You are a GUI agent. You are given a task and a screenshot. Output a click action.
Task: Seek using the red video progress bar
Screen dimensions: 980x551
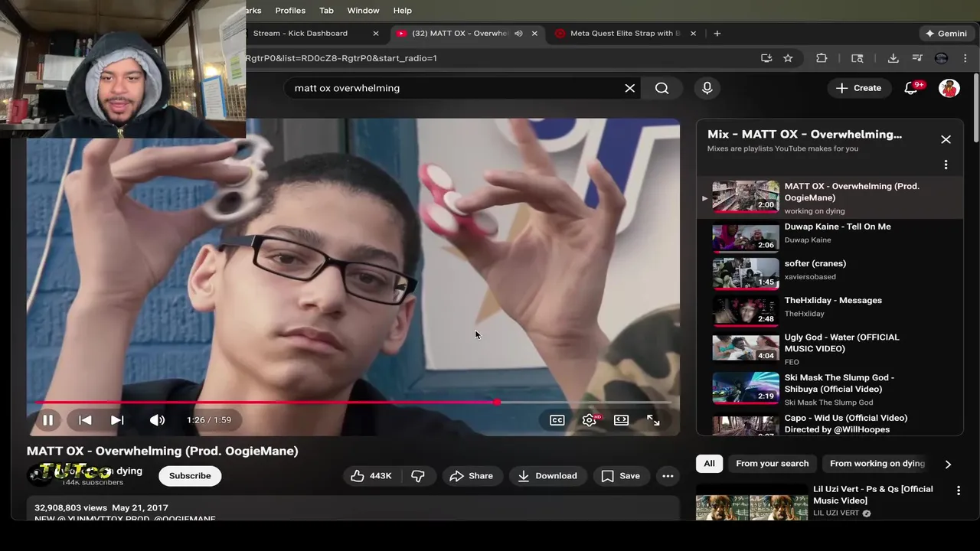point(353,402)
